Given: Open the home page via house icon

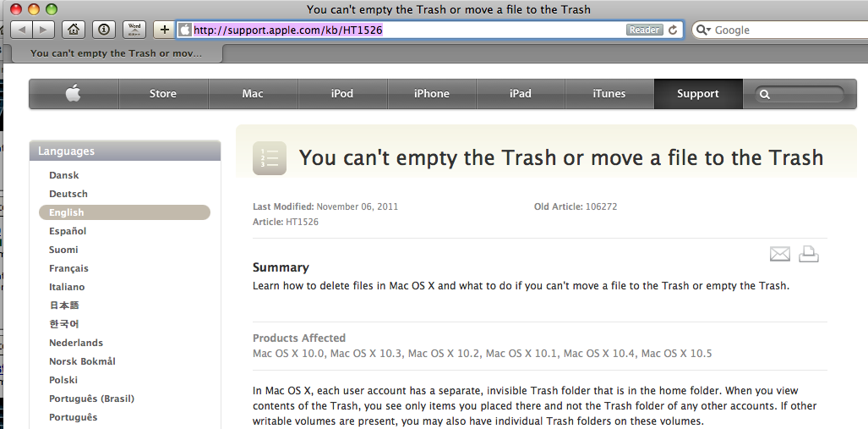Looking at the screenshot, I should click(x=73, y=30).
